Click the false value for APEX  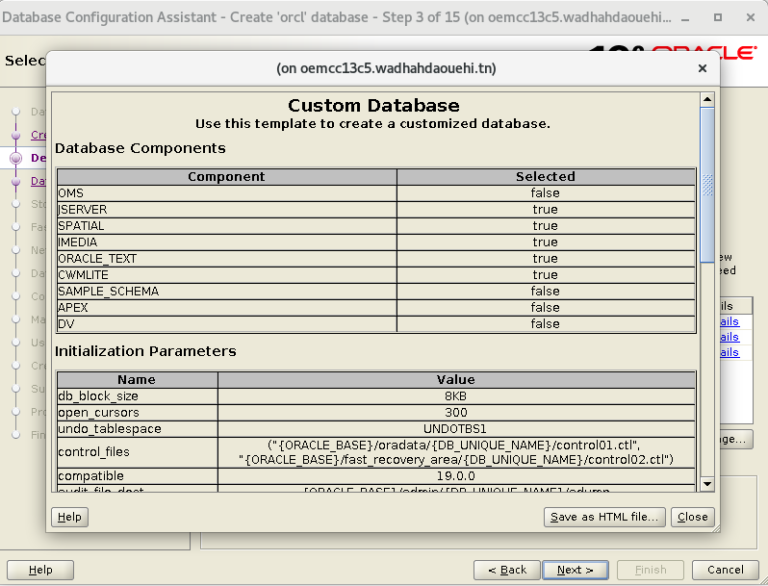546,308
